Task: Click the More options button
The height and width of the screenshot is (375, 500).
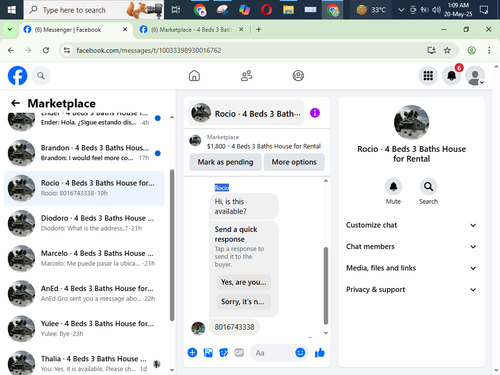Action: [294, 162]
